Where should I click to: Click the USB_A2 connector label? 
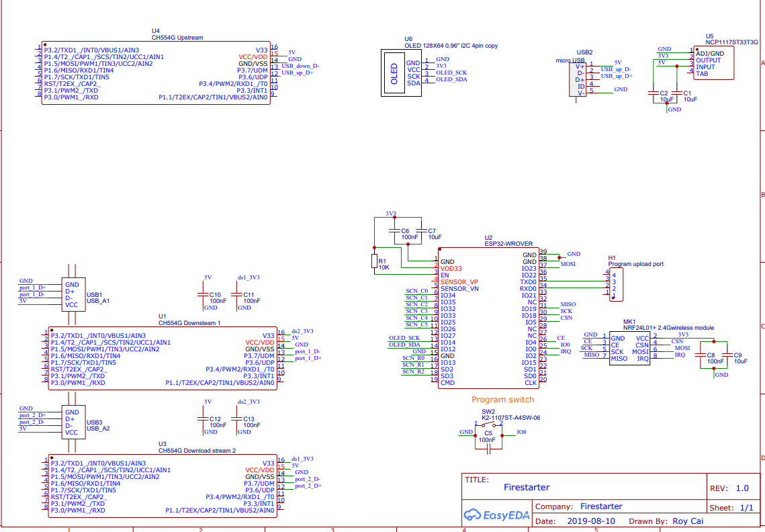click(98, 429)
